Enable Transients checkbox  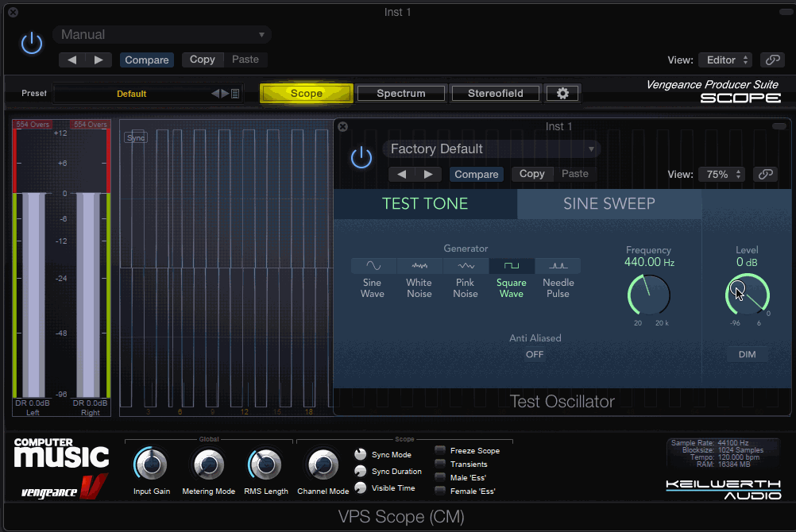(440, 464)
